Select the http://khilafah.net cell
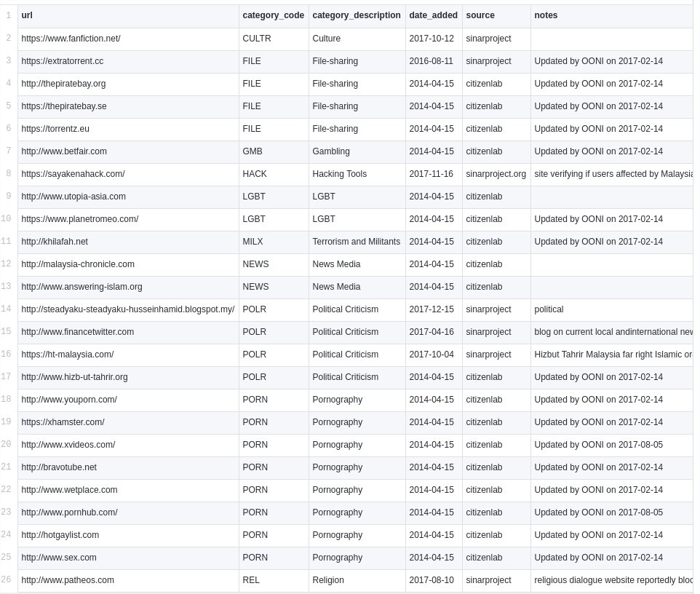The image size is (700, 594). (128, 242)
